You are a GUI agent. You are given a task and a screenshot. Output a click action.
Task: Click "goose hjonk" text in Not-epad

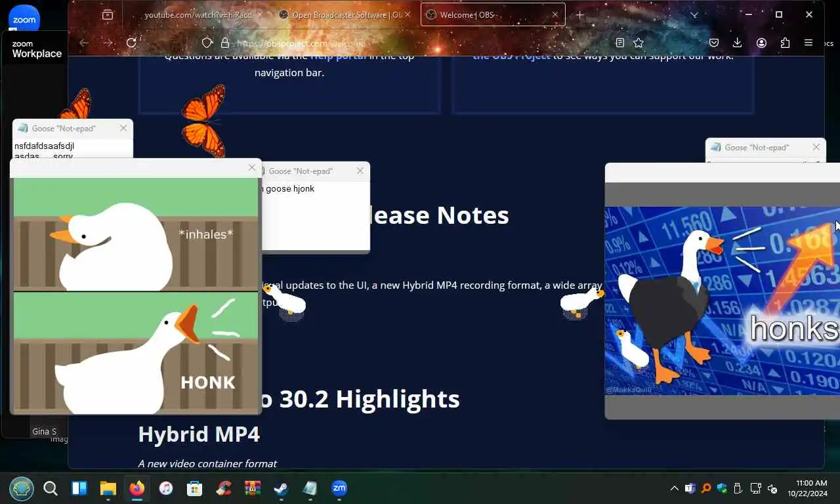tap(289, 188)
